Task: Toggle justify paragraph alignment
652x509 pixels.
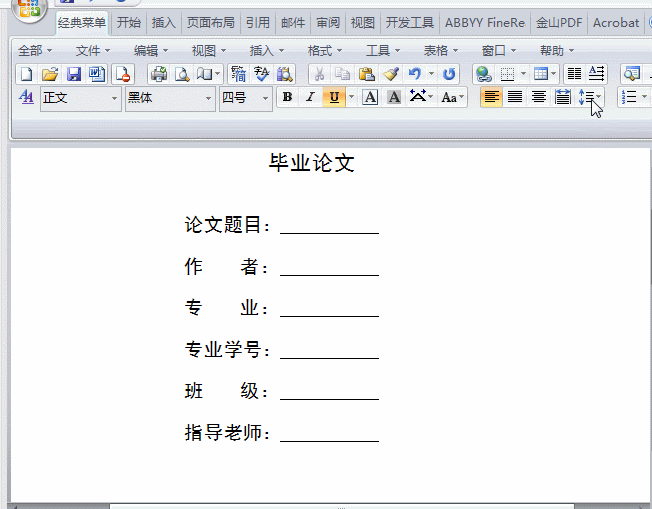Action: (515, 98)
